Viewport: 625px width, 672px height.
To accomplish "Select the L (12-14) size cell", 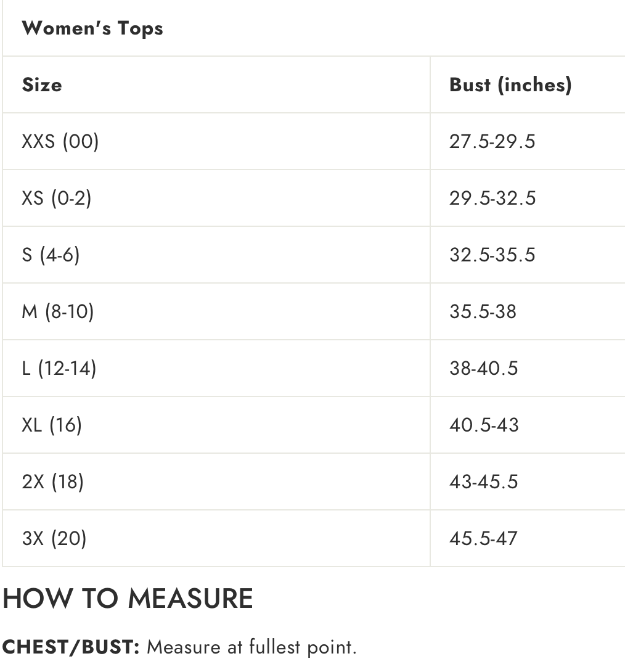I will coord(59,368).
